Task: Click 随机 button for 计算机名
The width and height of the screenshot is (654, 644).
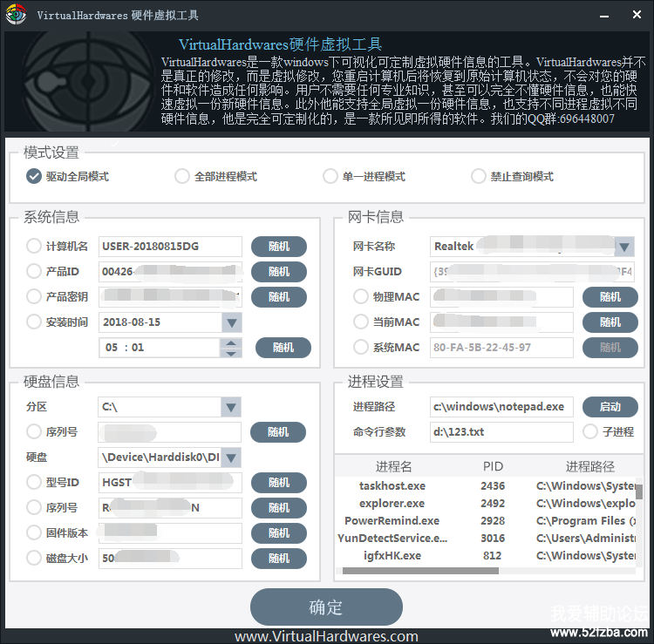Action: coord(279,247)
